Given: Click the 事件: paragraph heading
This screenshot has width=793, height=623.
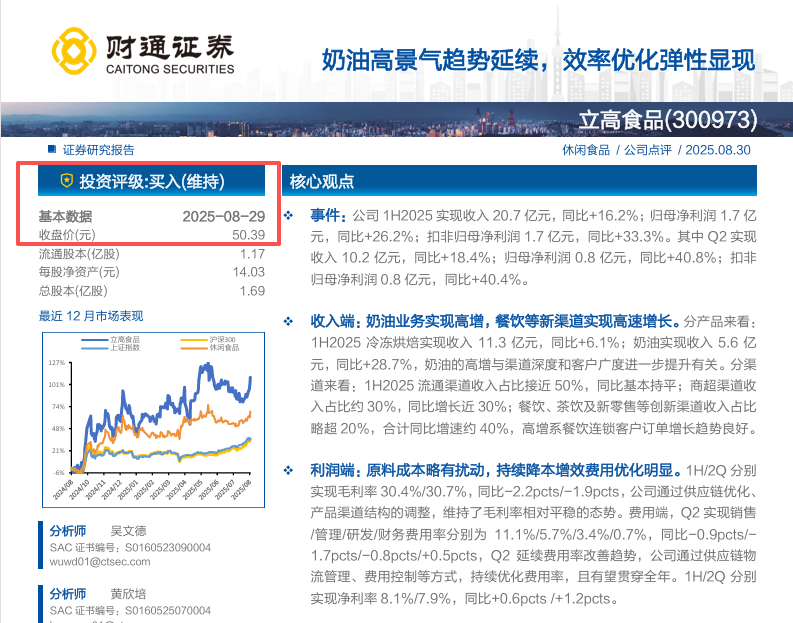Looking at the screenshot, I should [329, 216].
